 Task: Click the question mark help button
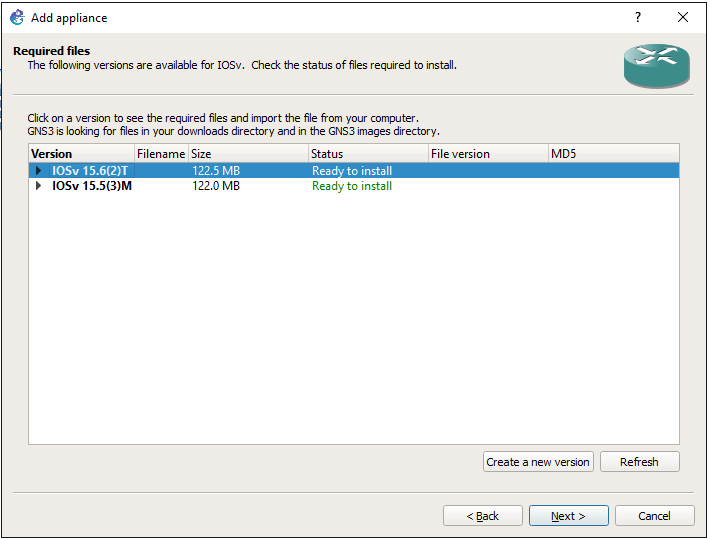coord(638,17)
